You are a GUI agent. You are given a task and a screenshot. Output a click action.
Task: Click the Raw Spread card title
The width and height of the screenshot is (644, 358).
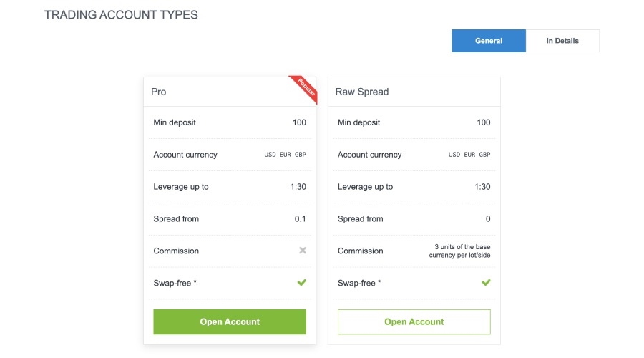[362, 92]
